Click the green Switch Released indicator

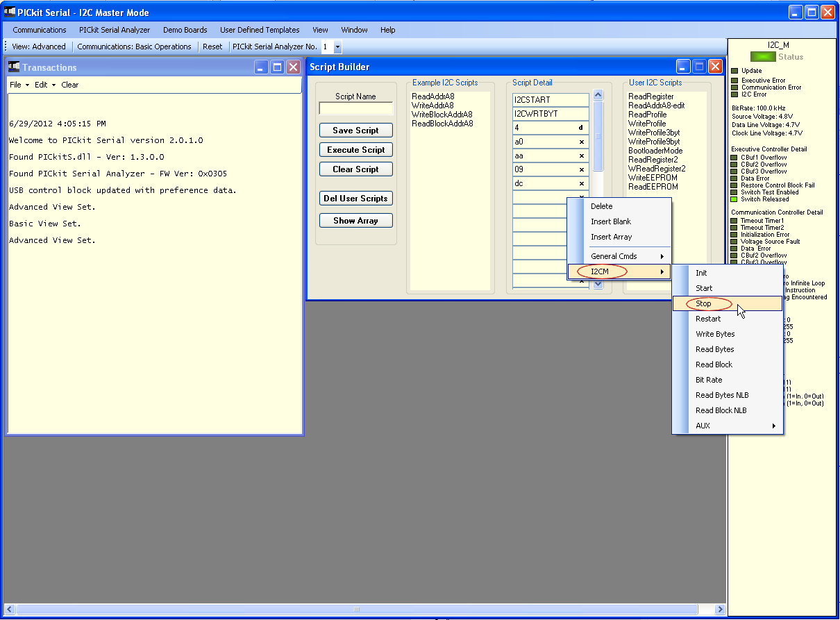734,199
